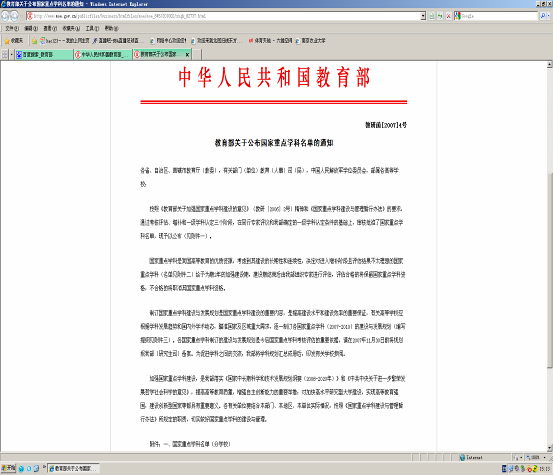The width and height of the screenshot is (553, 475).
Task: Open the 南京农业大学 favorites bar link
Action: (310, 41)
